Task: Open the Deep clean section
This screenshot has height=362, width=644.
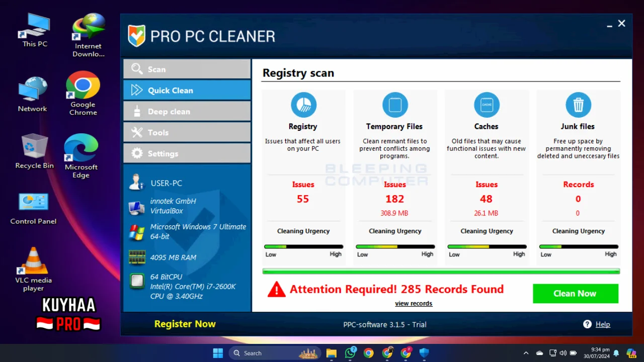Action: (x=187, y=111)
